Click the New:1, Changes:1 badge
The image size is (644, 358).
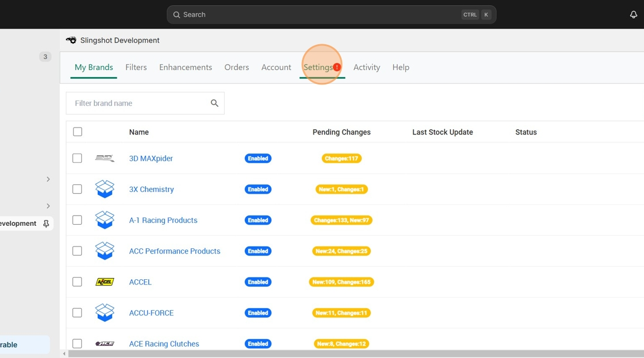pos(342,189)
